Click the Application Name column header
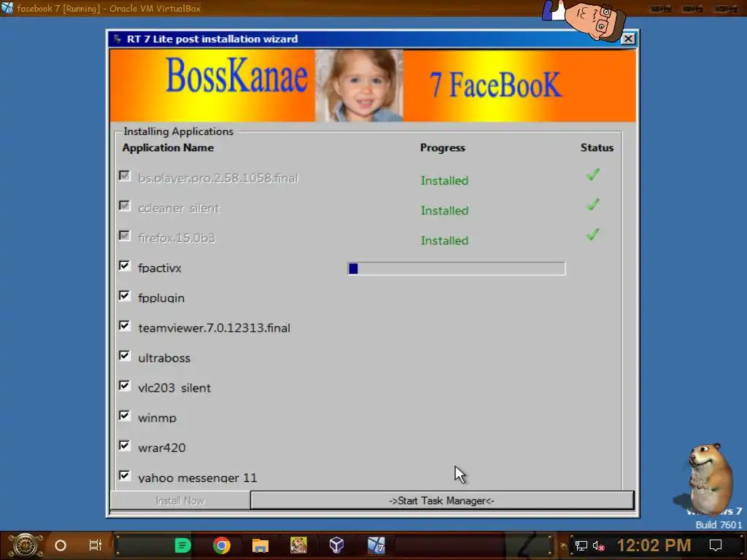Viewport: 747px width, 560px height. [168, 147]
